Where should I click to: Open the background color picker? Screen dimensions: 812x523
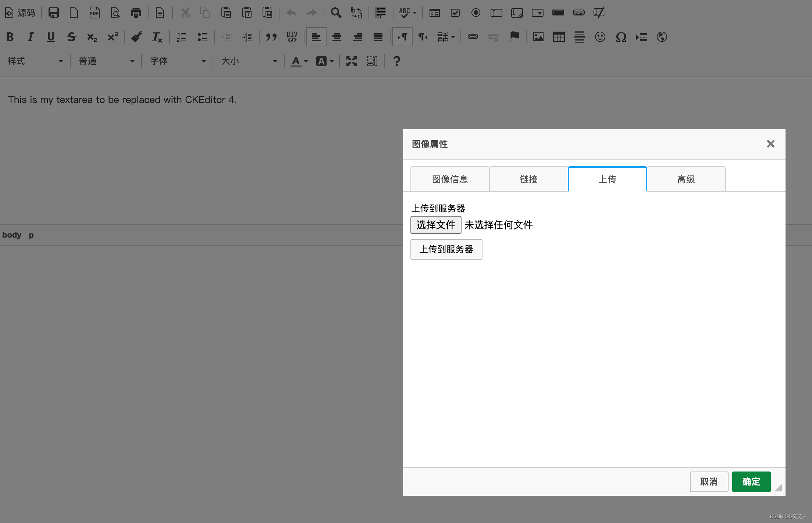tap(325, 61)
